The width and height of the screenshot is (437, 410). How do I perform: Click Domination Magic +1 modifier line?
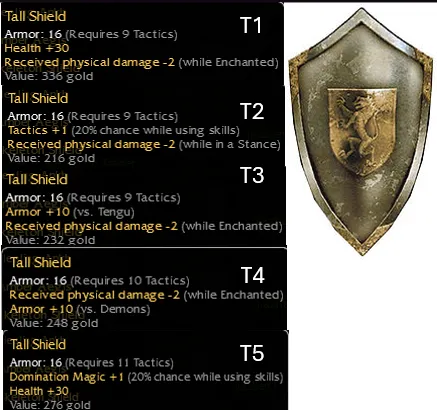pyautogui.click(x=146, y=377)
